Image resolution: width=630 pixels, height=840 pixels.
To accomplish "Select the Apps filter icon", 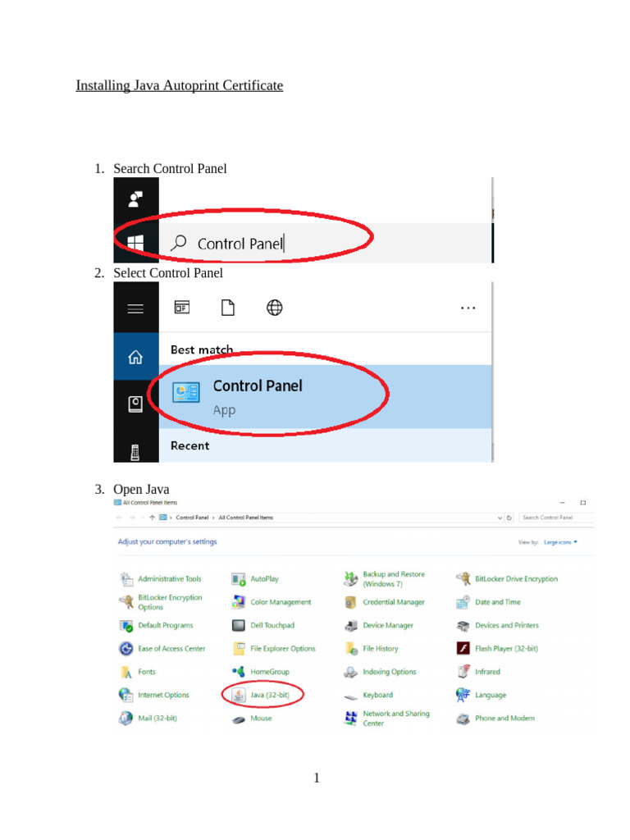I will [x=182, y=308].
